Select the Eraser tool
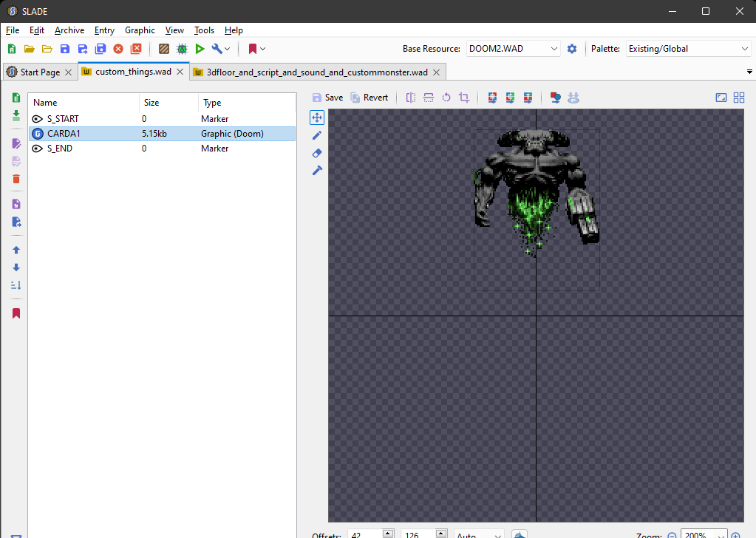The height and width of the screenshot is (538, 756). coord(317,153)
